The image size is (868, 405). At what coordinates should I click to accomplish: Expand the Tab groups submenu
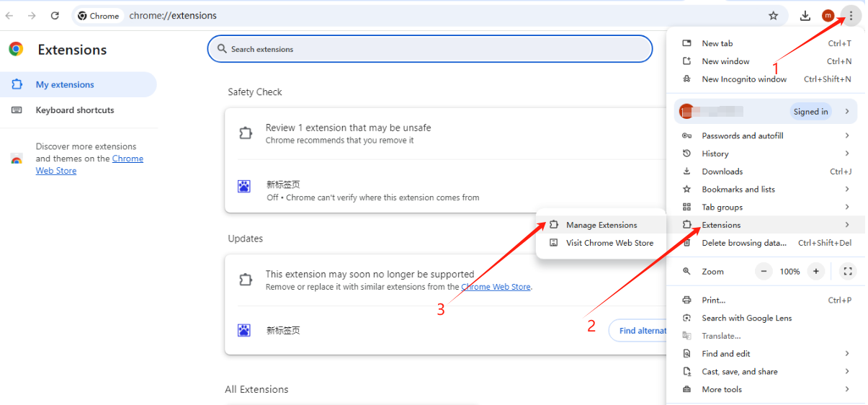pos(766,207)
